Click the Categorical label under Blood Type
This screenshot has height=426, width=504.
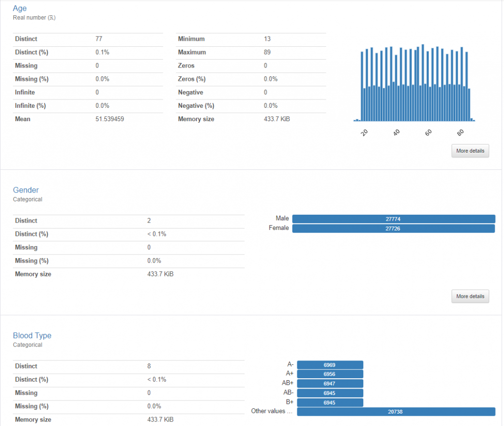tap(28, 345)
